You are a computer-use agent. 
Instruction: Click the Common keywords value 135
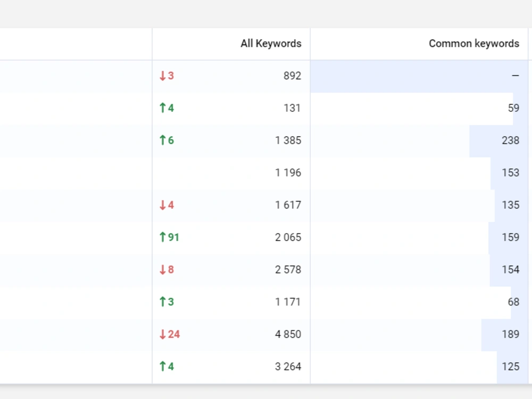(511, 205)
